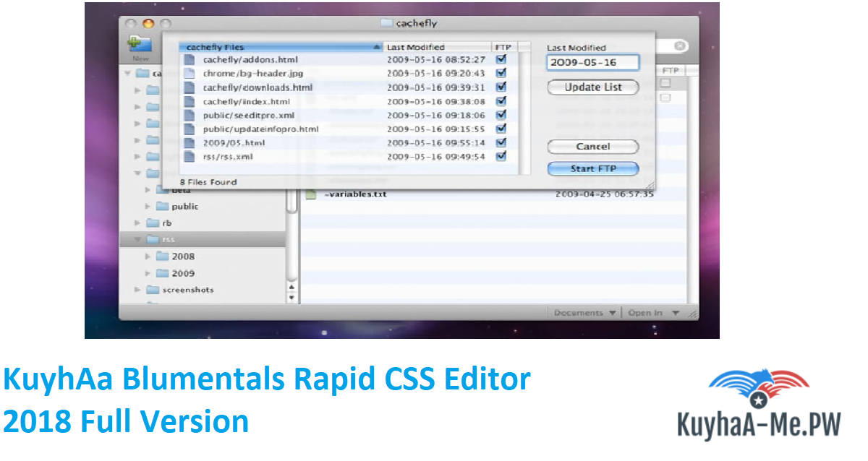This screenshot has height=461, width=868.
Task: Uncheck FTP for 2009/05.html
Action: click(501, 142)
